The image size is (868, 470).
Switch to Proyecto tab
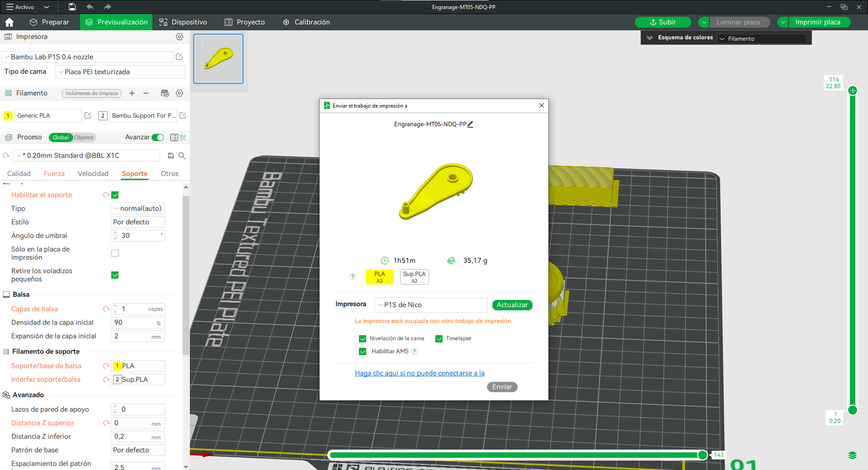click(245, 22)
